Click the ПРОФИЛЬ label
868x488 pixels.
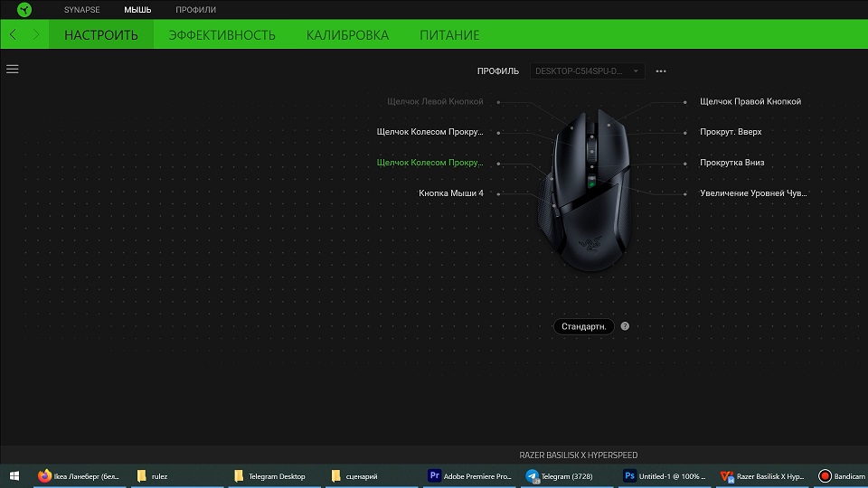tap(497, 70)
